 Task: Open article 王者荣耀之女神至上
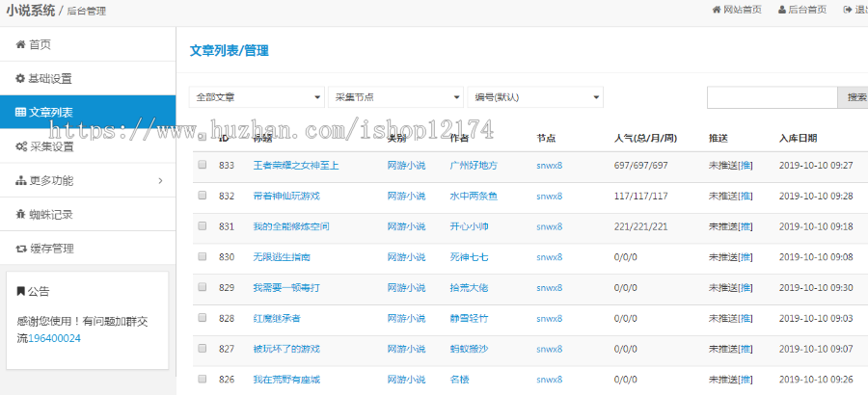click(296, 165)
